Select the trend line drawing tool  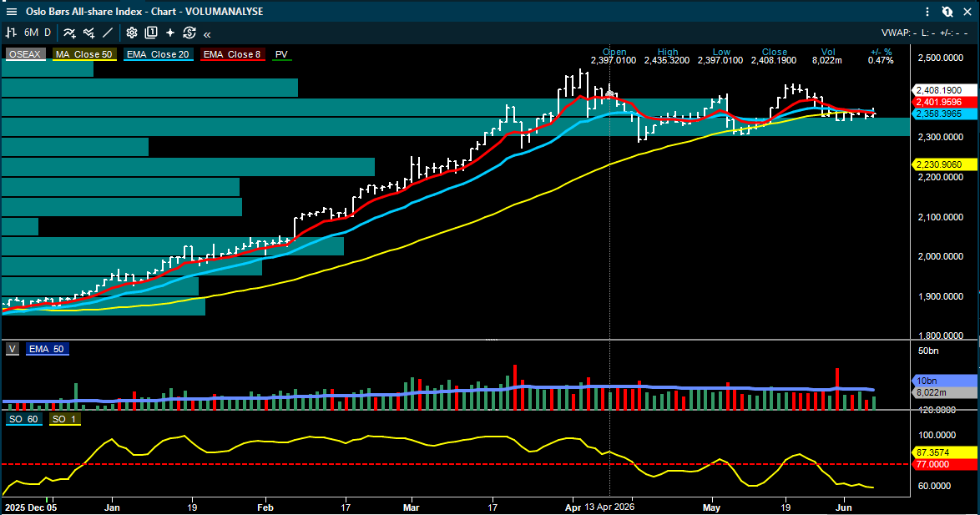(108, 33)
